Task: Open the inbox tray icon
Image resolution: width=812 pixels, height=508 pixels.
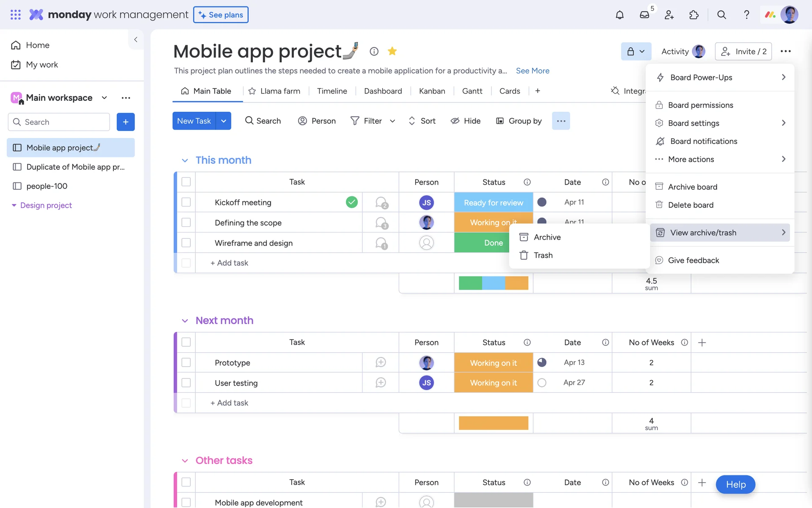Action: point(644,15)
